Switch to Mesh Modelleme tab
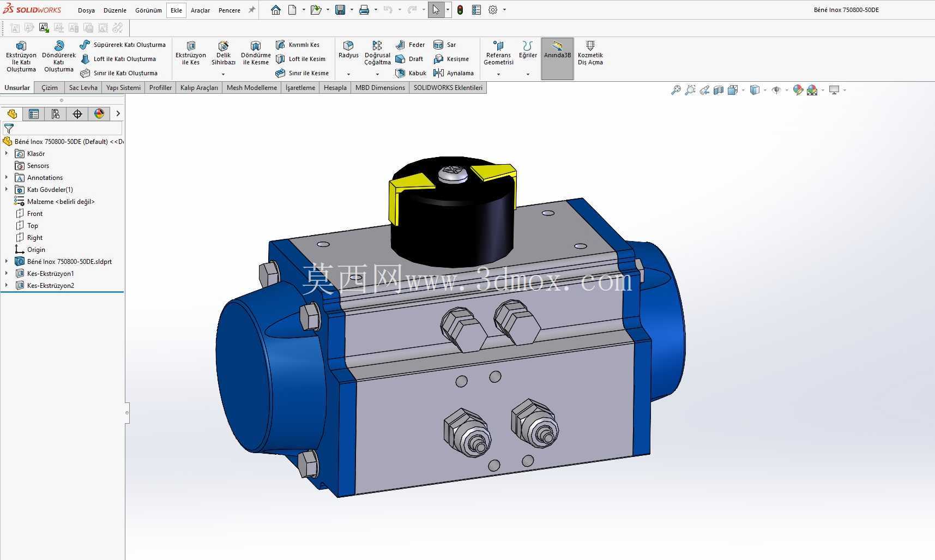The image size is (935, 560). 252,87
